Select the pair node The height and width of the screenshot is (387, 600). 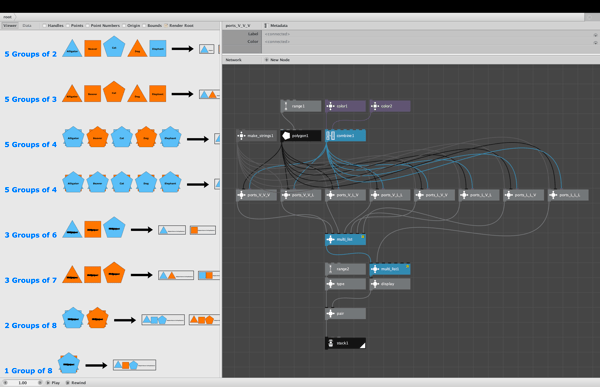tap(345, 314)
